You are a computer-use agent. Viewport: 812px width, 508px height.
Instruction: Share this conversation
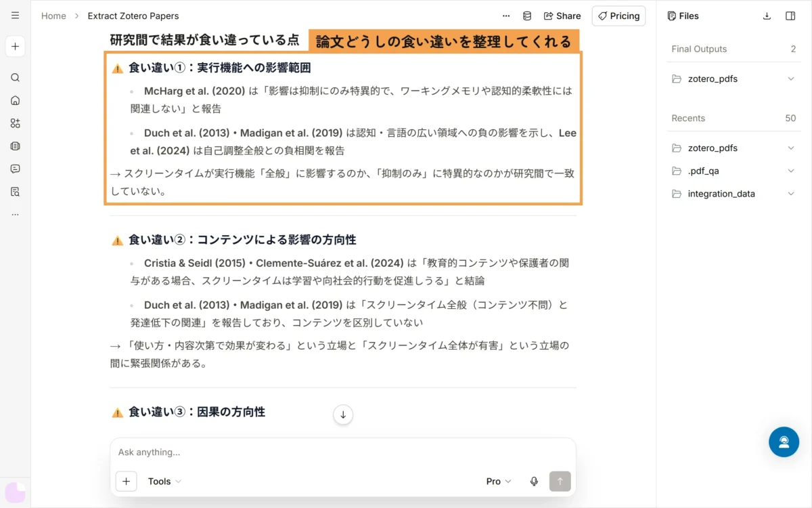click(562, 16)
